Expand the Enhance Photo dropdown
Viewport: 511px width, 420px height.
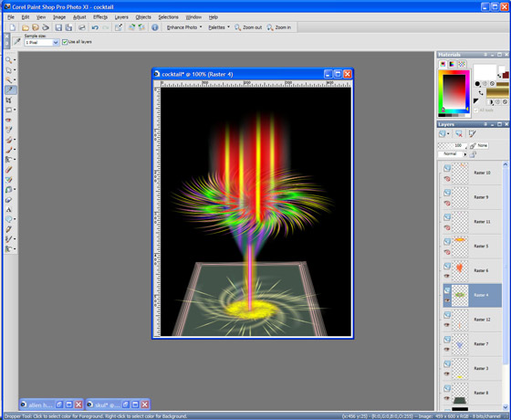[184, 27]
